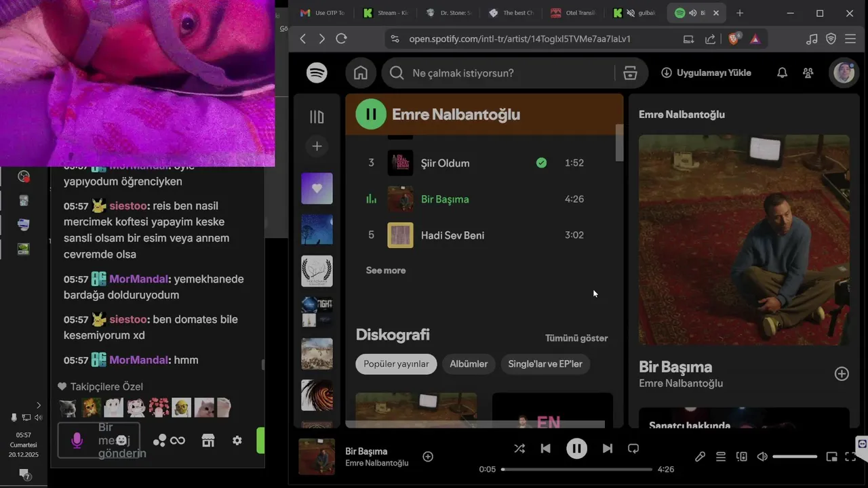Click the purple microphone icon in chat

pos(77,441)
